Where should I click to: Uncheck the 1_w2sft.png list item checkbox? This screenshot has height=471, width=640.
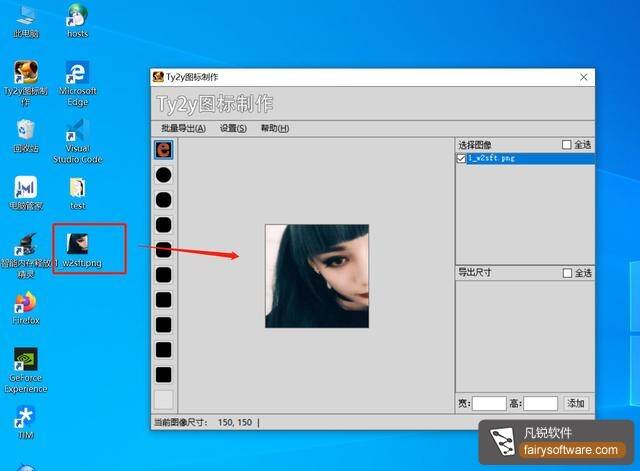(x=461, y=159)
